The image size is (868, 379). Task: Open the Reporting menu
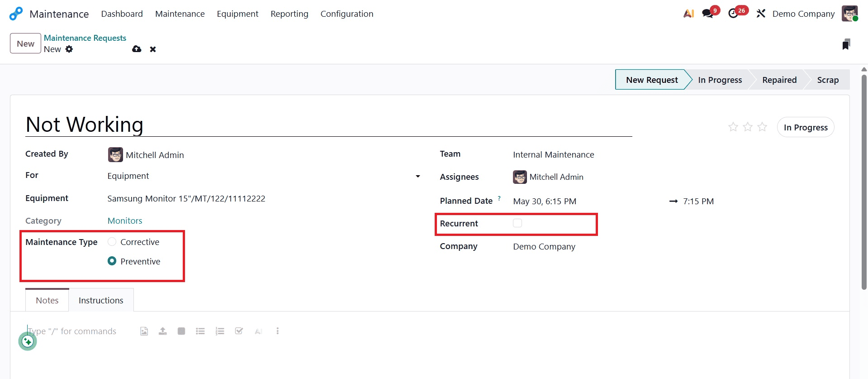(289, 14)
